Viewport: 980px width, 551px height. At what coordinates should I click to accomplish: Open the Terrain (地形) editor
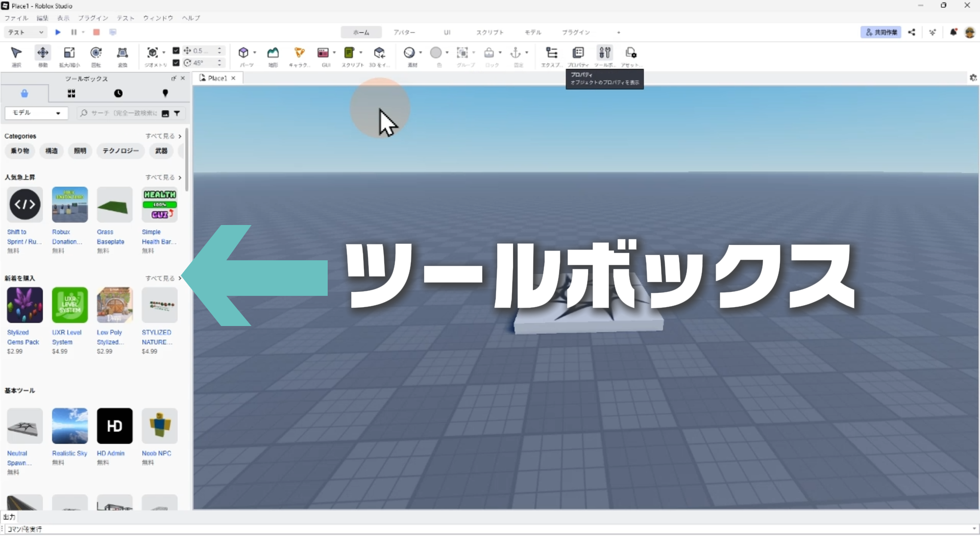(273, 53)
